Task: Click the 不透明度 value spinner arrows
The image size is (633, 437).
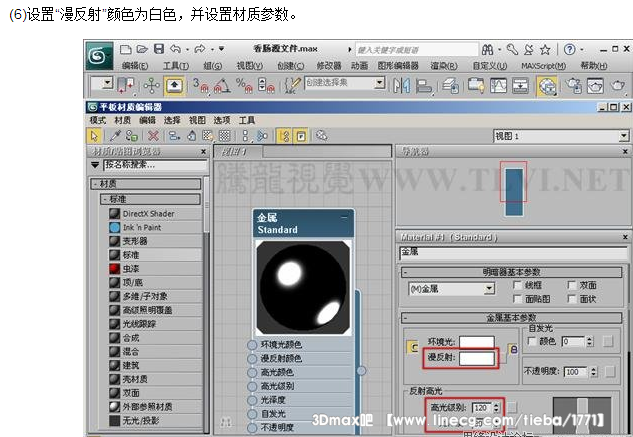Action: coord(593,372)
